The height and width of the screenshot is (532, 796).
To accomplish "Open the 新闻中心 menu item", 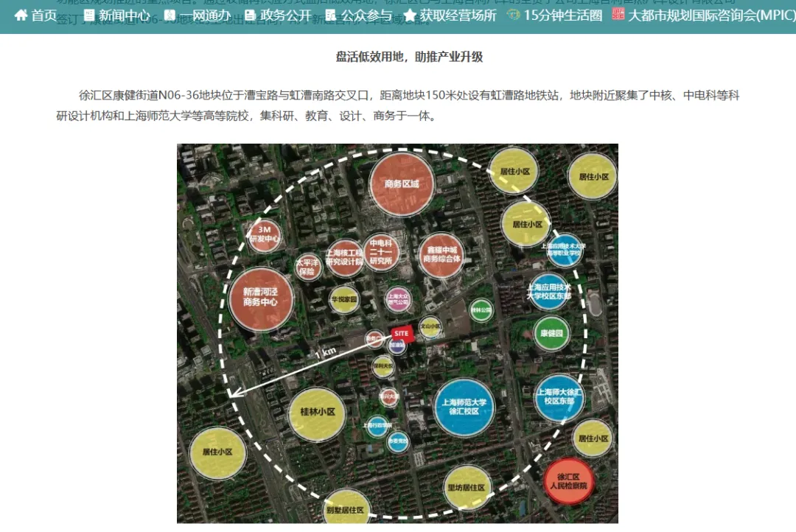I will 125,15.
